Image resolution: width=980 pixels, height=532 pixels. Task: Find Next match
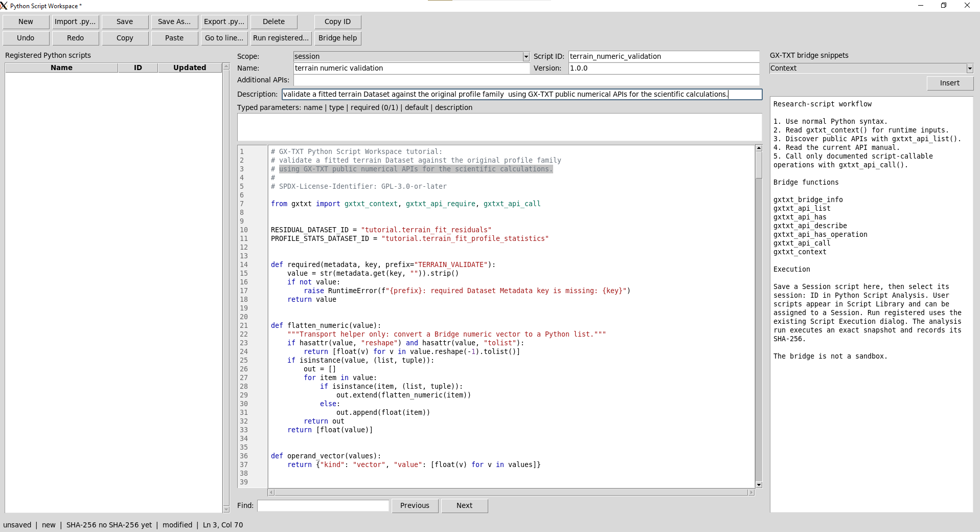tap(464, 505)
